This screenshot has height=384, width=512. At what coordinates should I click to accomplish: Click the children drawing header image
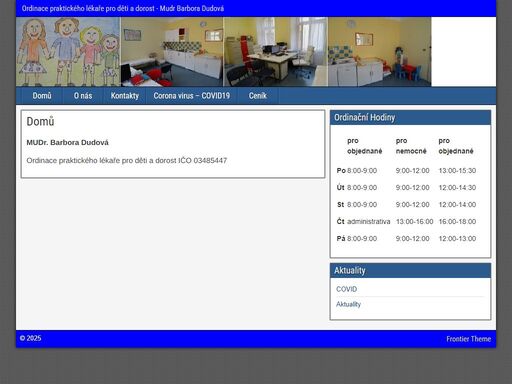(x=68, y=52)
